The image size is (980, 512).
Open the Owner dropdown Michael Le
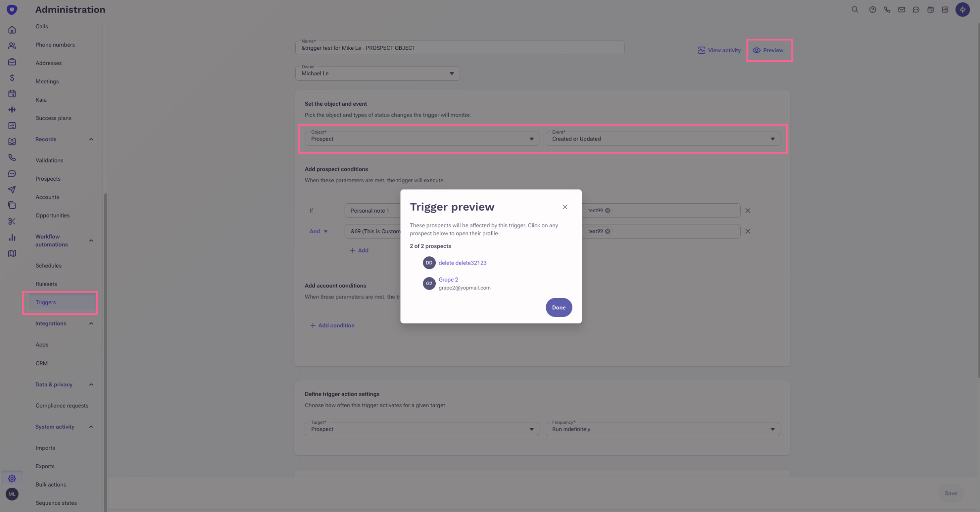pyautogui.click(x=377, y=74)
